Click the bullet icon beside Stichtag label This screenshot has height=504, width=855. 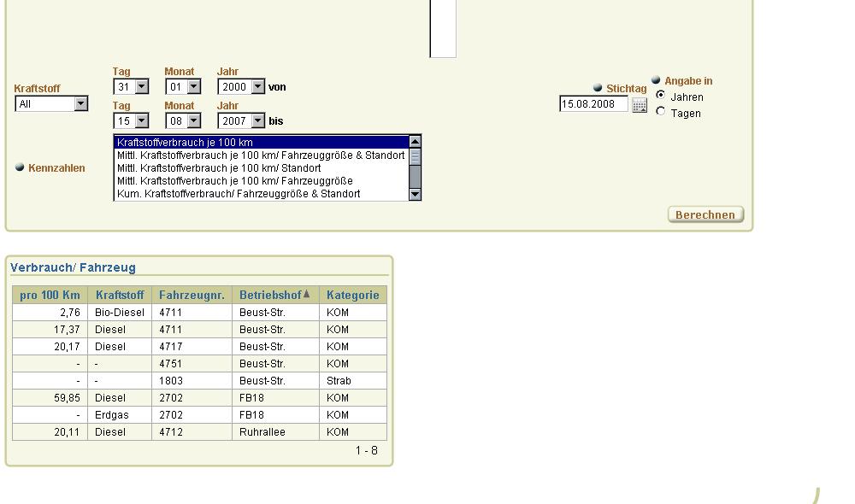[598, 87]
